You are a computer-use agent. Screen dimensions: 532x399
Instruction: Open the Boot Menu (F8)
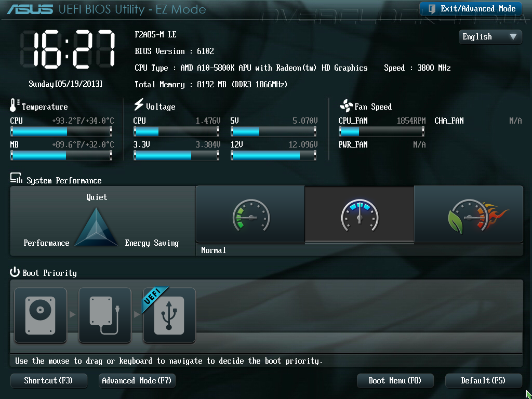click(395, 381)
